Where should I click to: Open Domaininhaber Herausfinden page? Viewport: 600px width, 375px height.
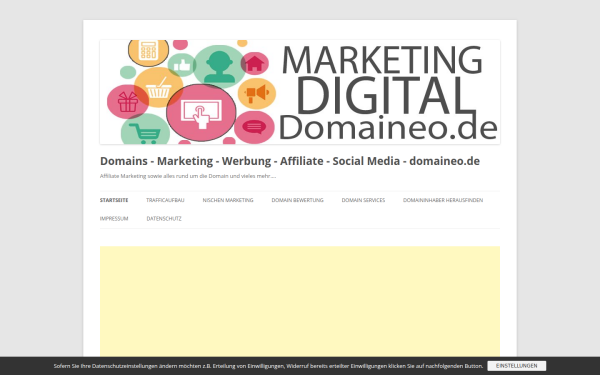[x=443, y=200]
